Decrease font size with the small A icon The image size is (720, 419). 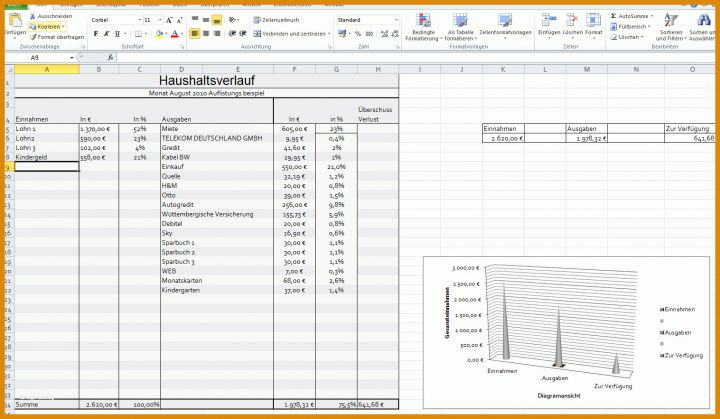(179, 20)
